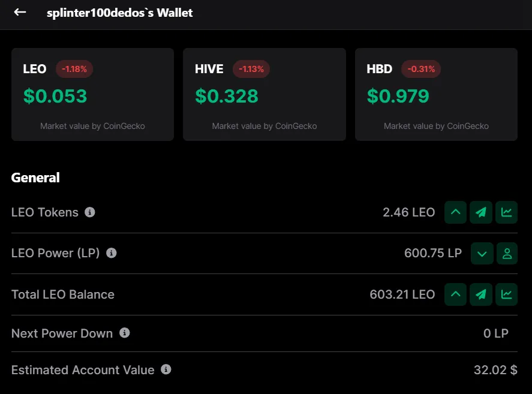532x394 pixels.
Task: Click the person icon in LEO Power row
Action: (x=507, y=254)
